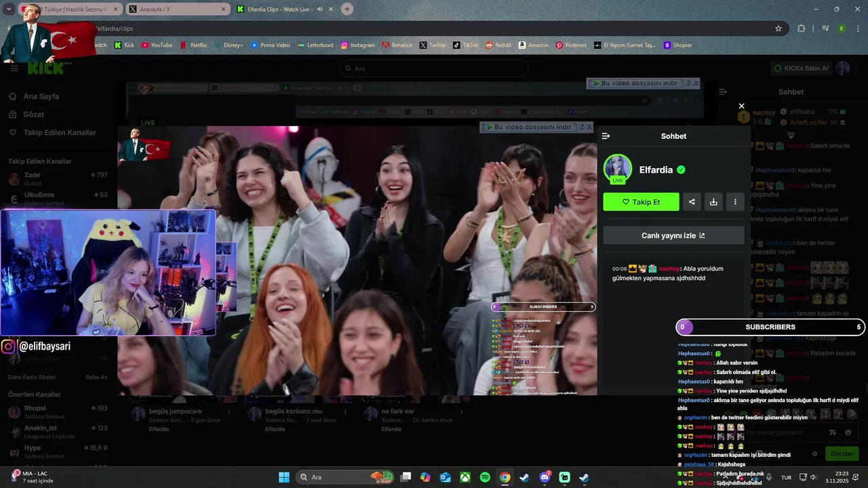Switch to the Anasayfa / X tab
The height and width of the screenshot is (488, 868).
coord(177,9)
